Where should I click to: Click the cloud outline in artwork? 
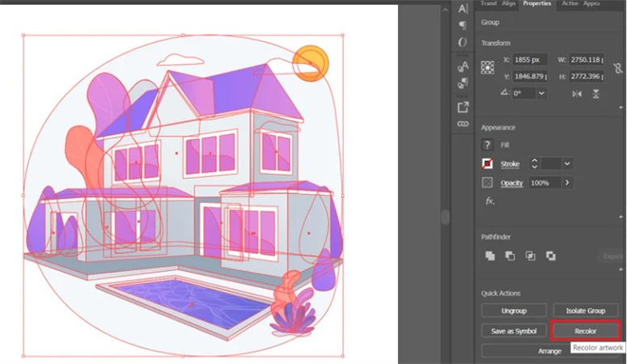(180, 60)
